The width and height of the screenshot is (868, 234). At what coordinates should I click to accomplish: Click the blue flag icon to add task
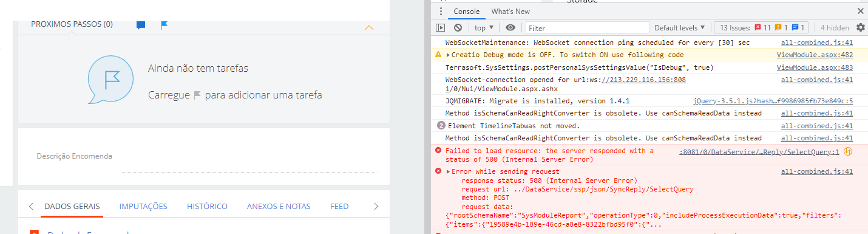(x=164, y=25)
